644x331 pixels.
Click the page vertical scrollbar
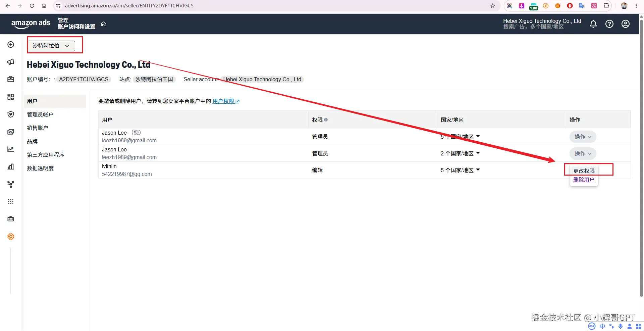pos(641,158)
